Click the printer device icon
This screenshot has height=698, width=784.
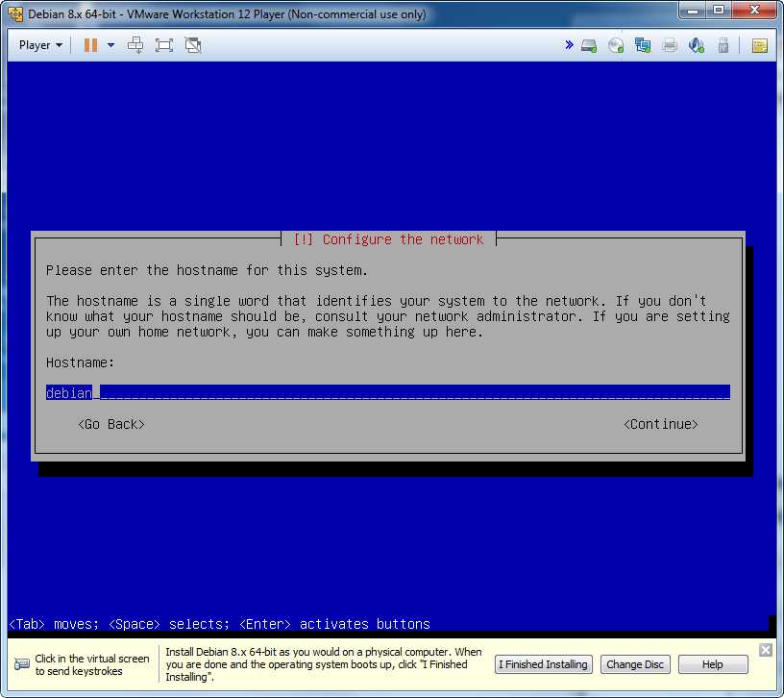pos(670,45)
